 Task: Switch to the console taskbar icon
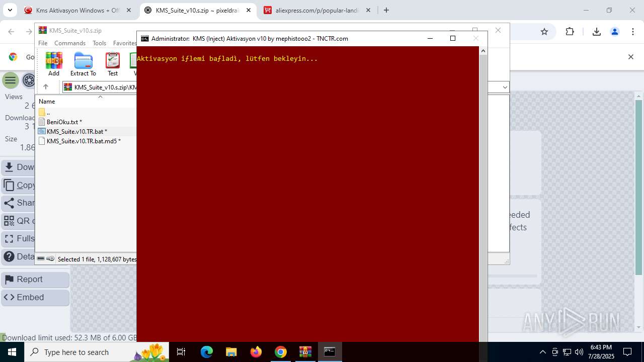tap(330, 352)
